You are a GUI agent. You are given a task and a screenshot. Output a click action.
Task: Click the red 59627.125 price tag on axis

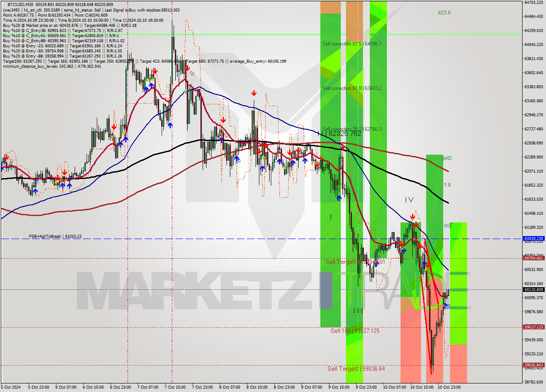coord(533,327)
